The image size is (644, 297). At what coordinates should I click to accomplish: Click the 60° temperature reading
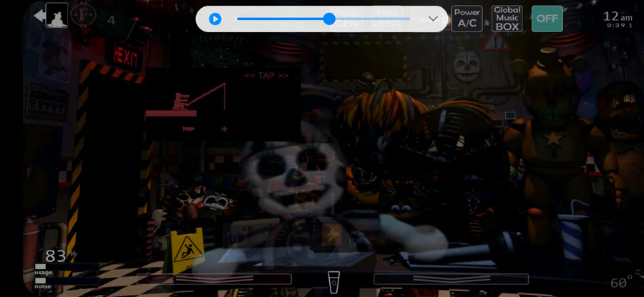[621, 283]
